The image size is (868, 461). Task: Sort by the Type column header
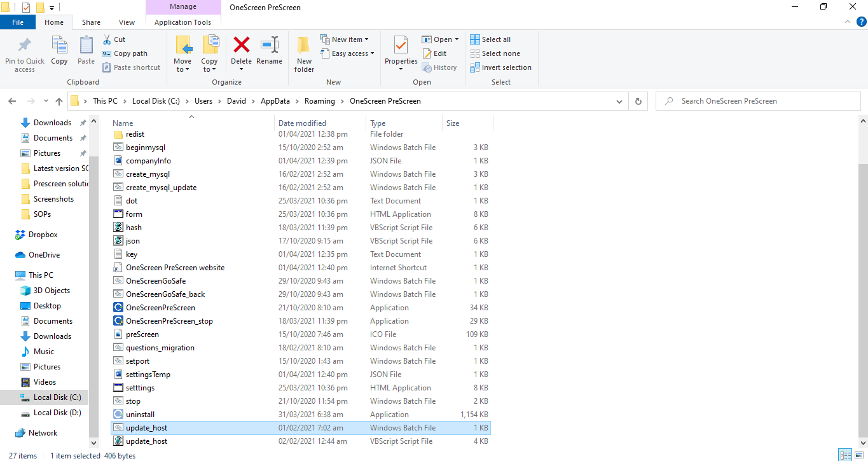pos(404,123)
